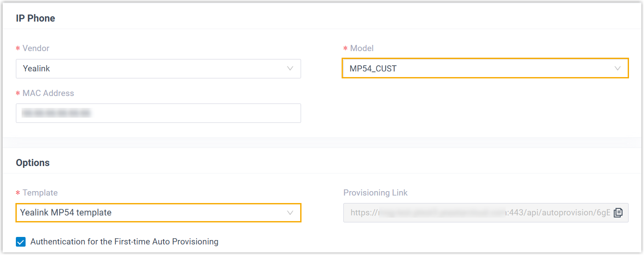Click the Provisioning Link field label
This screenshot has width=644, height=255.
click(375, 193)
